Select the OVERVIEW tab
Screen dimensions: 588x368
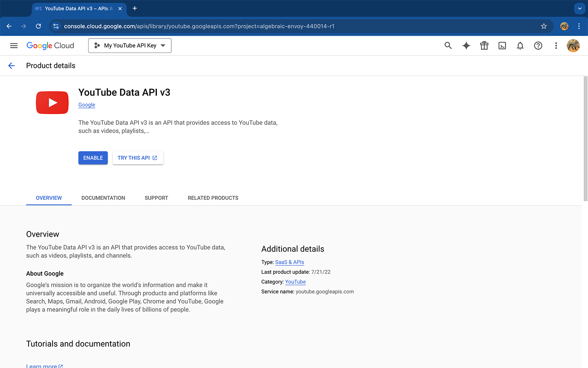(49, 198)
